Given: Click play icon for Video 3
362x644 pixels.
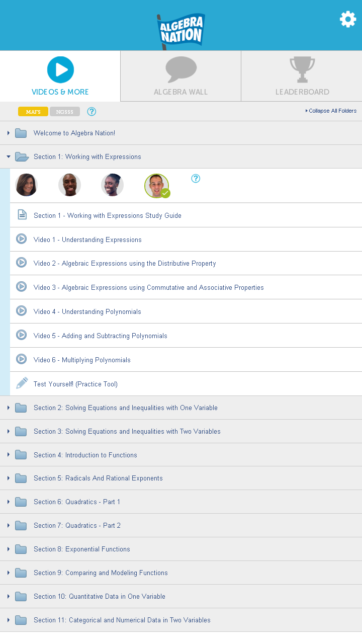Looking at the screenshot, I should tap(21, 286).
